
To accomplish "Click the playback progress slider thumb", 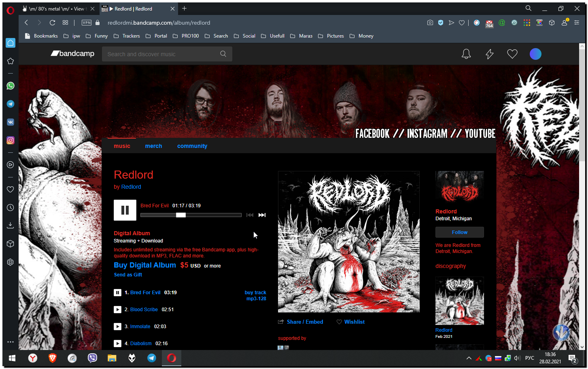I will (181, 215).
